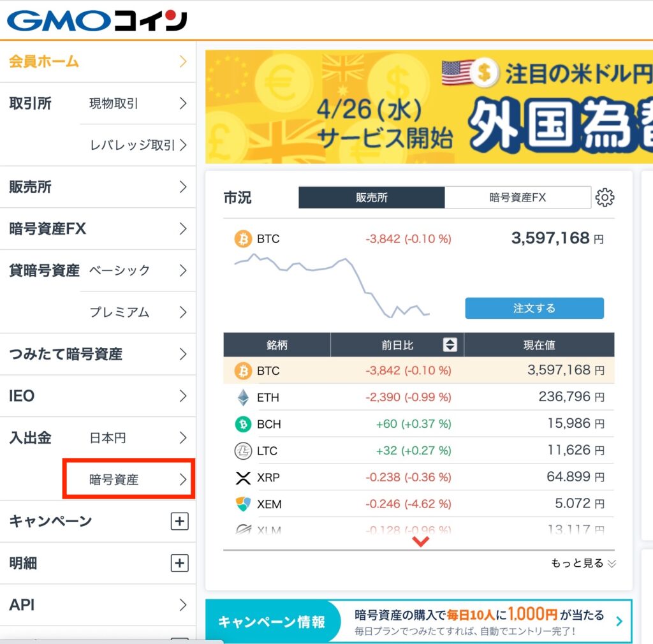Open market settings gear icon

[x=605, y=197]
